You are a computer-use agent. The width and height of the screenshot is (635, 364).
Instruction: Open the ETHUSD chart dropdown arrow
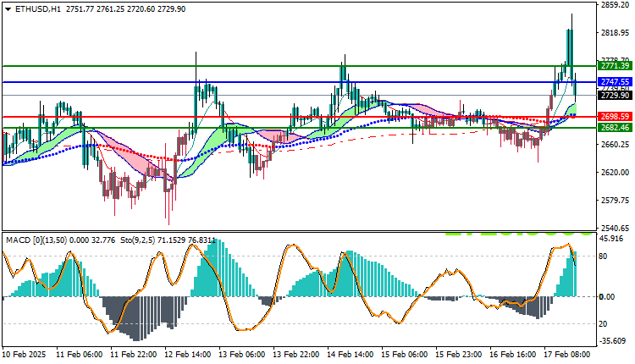click(8, 9)
